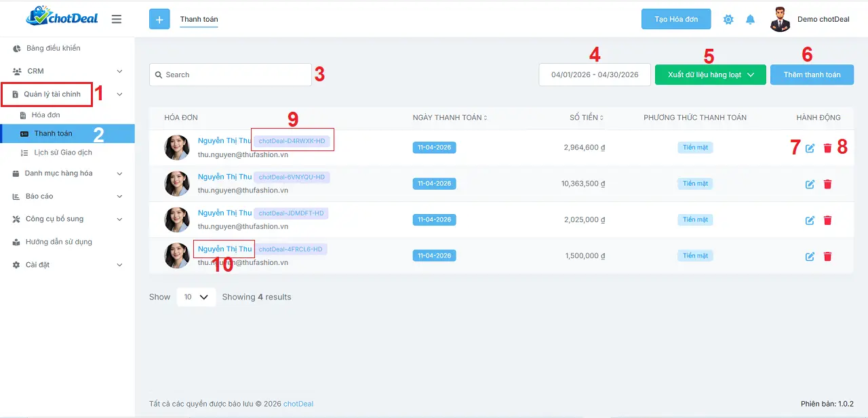Open 'Hóa đơn' in the sidebar

[45, 115]
